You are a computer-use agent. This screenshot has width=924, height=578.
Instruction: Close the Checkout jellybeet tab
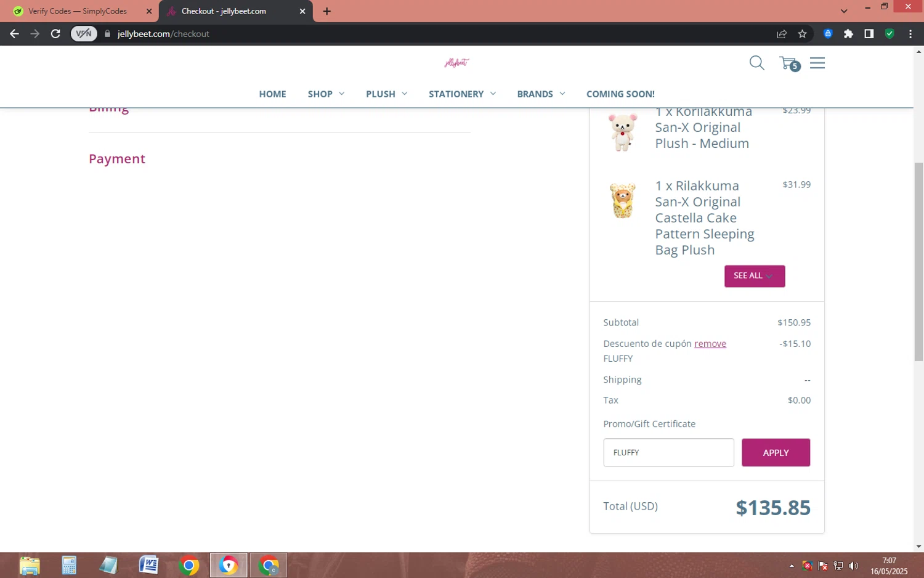(x=302, y=11)
